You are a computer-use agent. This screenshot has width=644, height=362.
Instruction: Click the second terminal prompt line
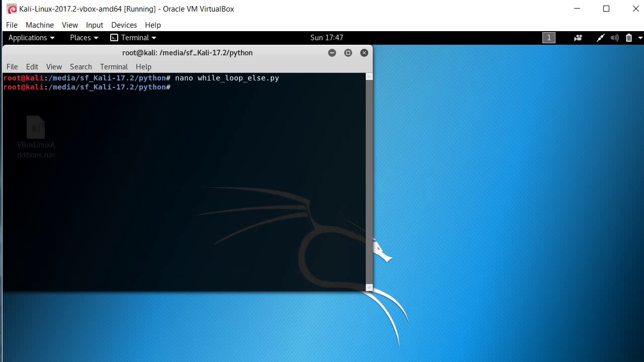(x=87, y=87)
